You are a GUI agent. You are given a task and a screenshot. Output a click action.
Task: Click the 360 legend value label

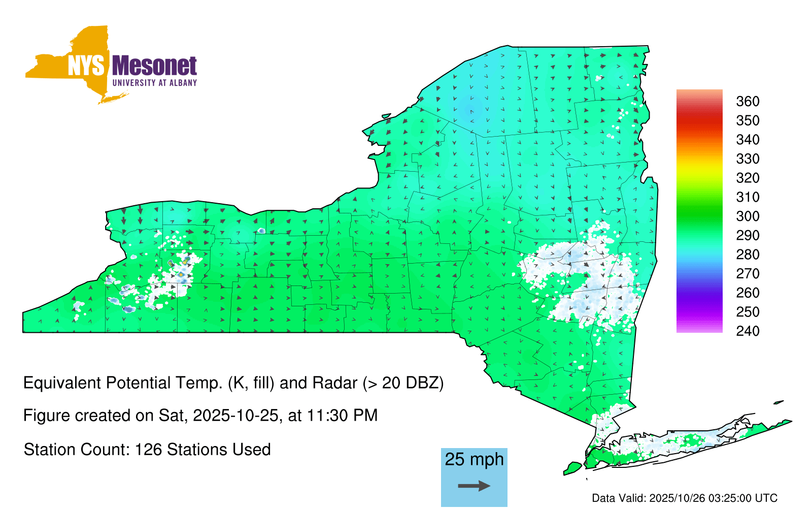click(x=748, y=102)
